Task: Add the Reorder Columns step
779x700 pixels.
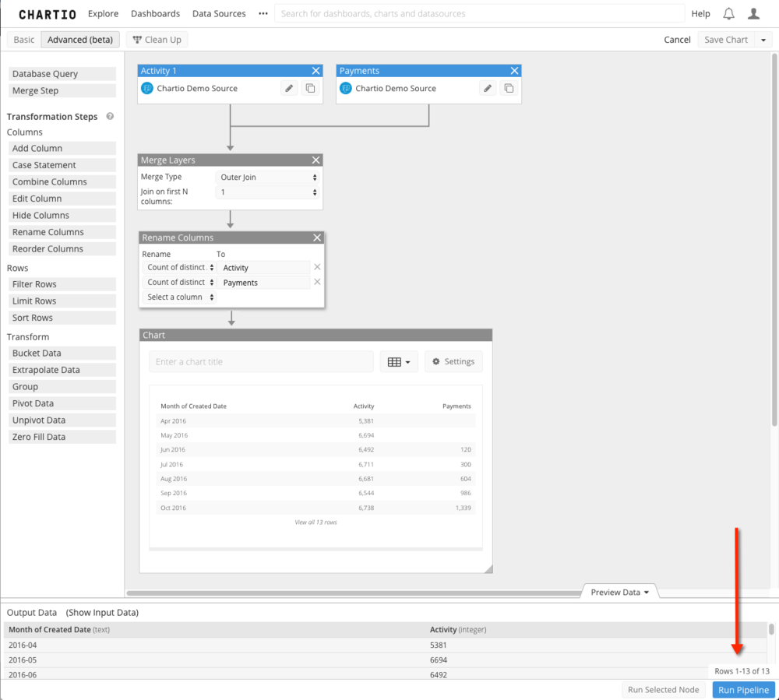Action: (x=62, y=248)
